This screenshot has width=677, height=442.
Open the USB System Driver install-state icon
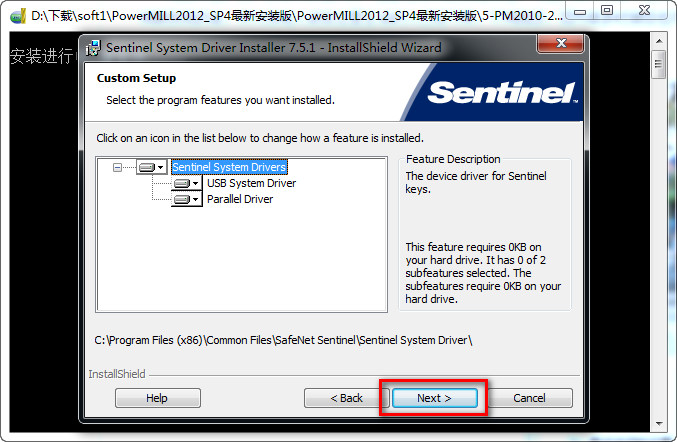pyautogui.click(x=187, y=184)
